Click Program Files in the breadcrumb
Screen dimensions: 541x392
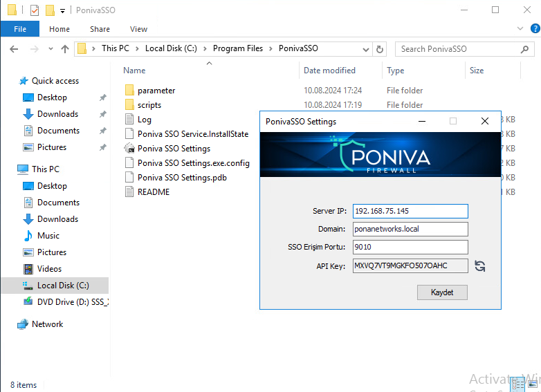point(238,48)
